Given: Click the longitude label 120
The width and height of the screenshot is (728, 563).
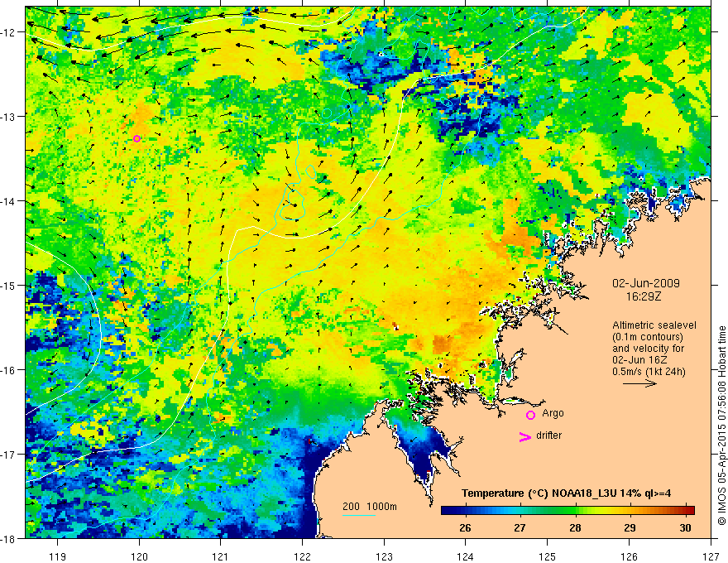Looking at the screenshot, I should click(139, 556).
